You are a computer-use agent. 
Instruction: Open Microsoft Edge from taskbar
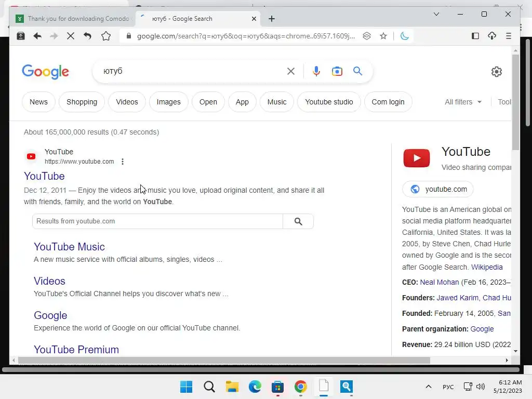tap(255, 387)
